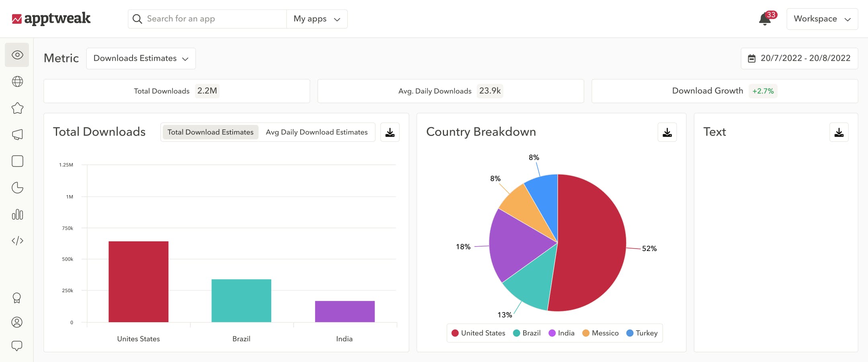Select the Total Download Estimates toggle

pos(210,132)
